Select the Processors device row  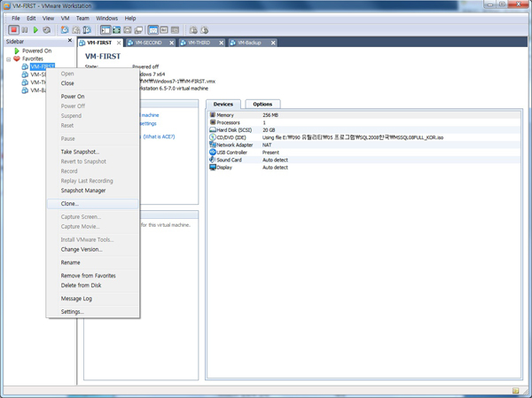click(x=364, y=122)
